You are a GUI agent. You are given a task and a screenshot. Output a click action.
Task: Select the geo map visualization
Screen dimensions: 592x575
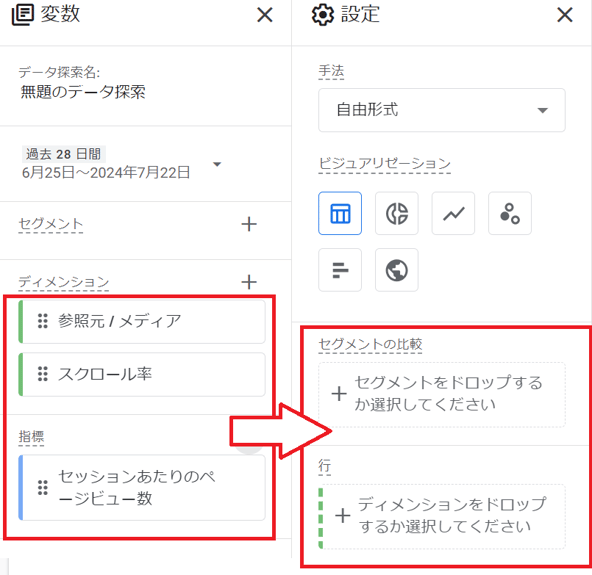point(396,270)
